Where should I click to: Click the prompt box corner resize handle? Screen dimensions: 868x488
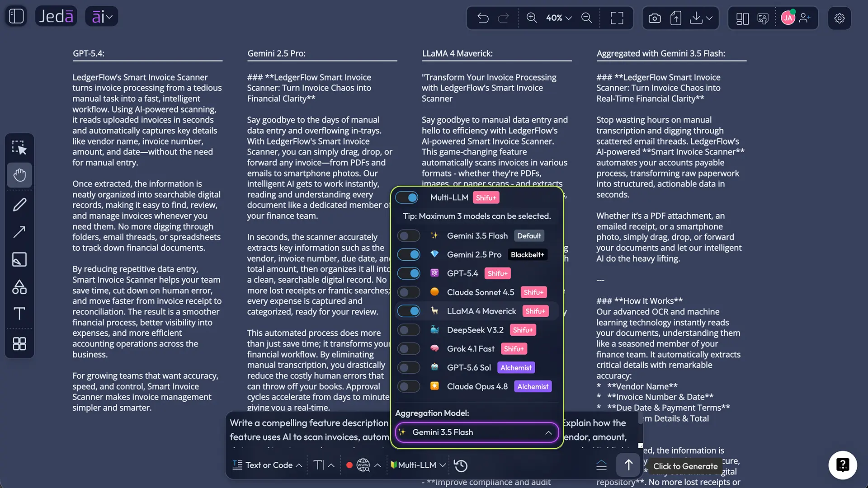641,446
